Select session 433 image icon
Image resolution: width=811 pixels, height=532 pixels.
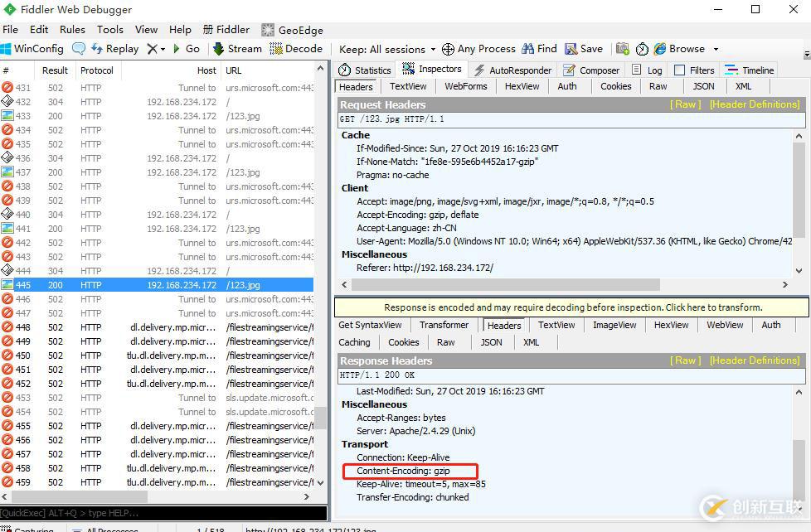click(7, 116)
